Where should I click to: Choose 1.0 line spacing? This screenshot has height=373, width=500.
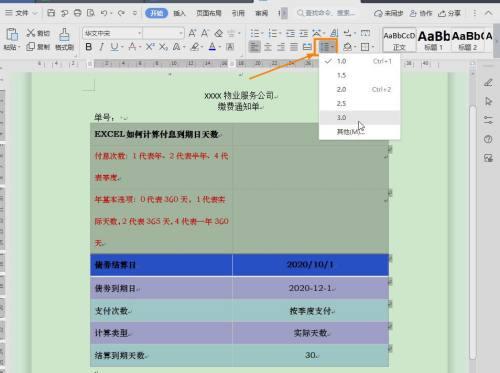359,61
